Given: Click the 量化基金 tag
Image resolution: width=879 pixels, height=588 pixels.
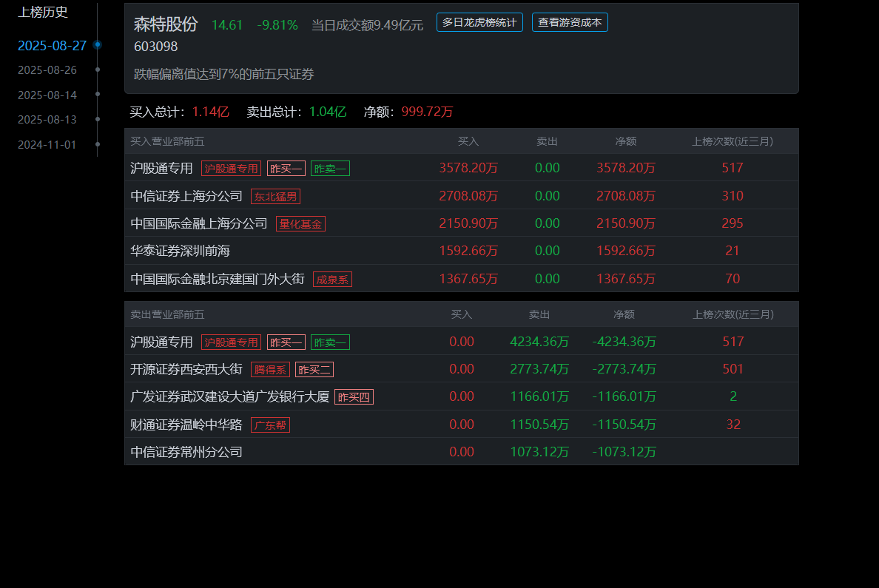Looking at the screenshot, I should tap(300, 224).
